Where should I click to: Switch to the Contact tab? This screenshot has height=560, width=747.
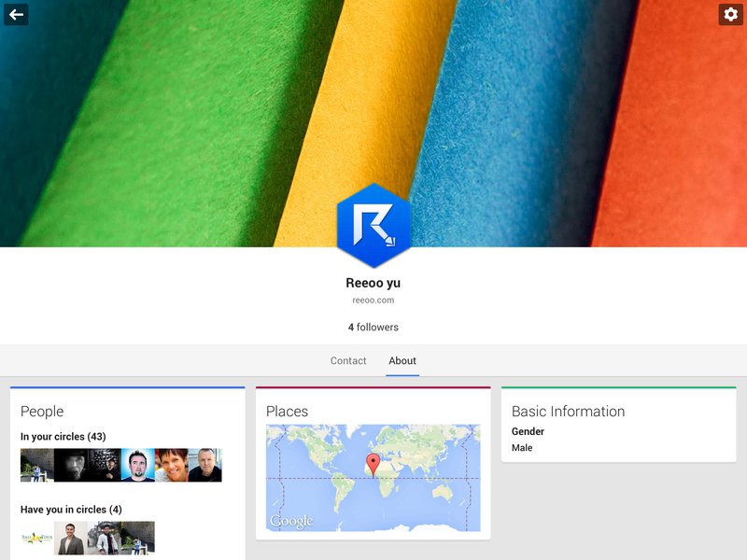click(x=348, y=361)
